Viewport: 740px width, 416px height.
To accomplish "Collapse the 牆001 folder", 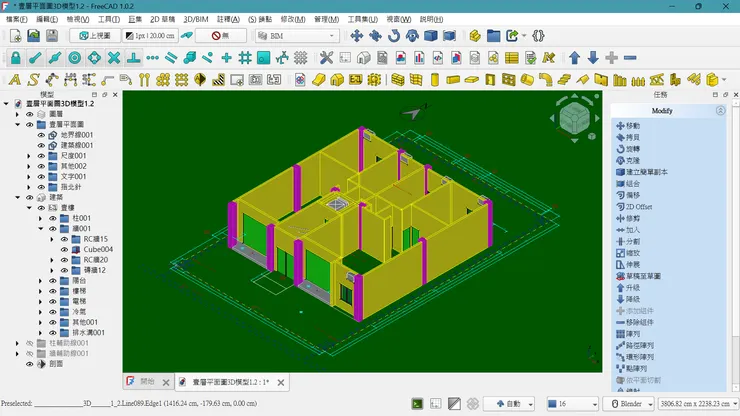I will coord(41,229).
